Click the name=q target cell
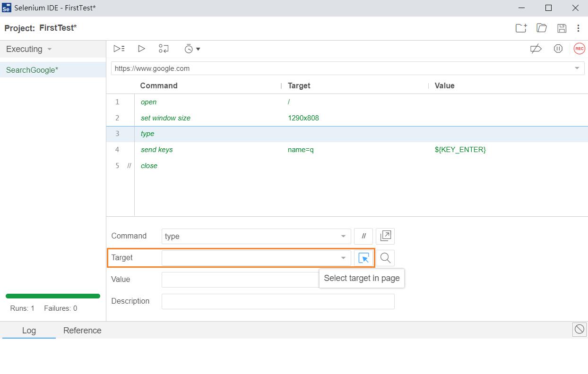The width and height of the screenshot is (588, 374). (301, 150)
